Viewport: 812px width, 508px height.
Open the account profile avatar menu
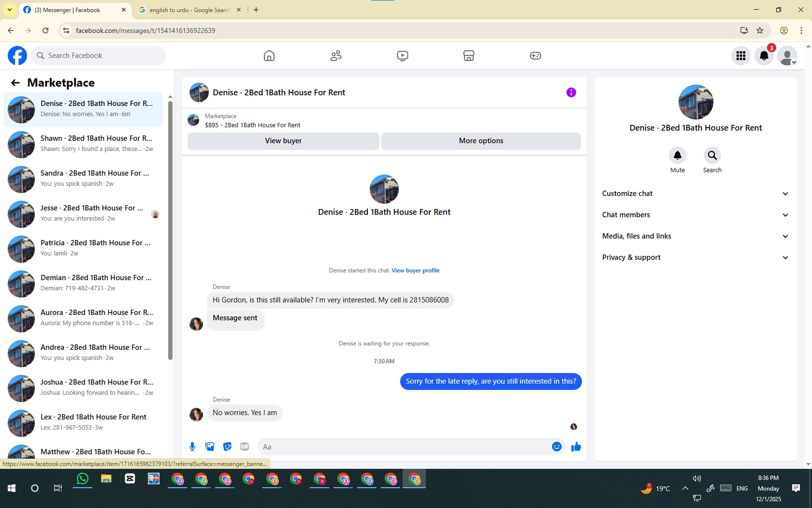coord(787,56)
